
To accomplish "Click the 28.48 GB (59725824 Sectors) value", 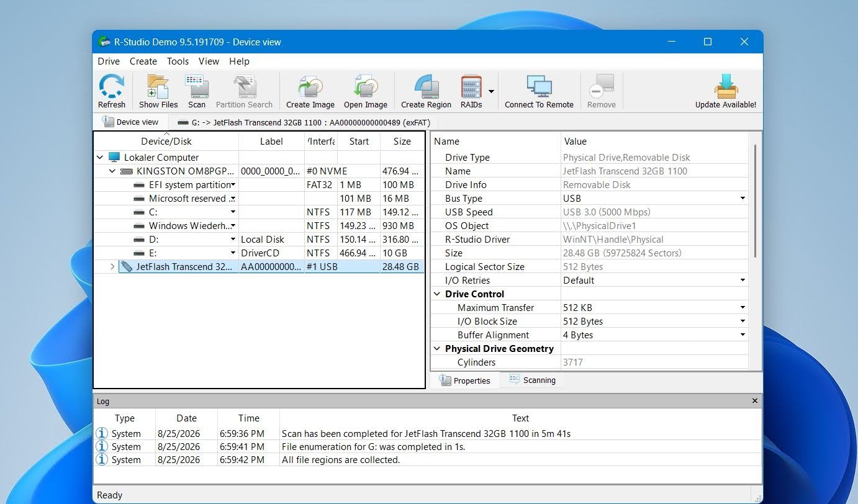I will (622, 253).
